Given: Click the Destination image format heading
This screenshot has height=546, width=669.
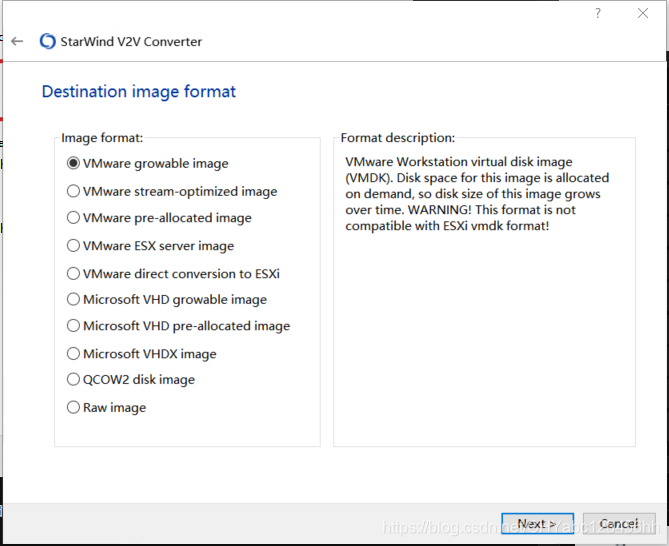Looking at the screenshot, I should click(x=139, y=92).
